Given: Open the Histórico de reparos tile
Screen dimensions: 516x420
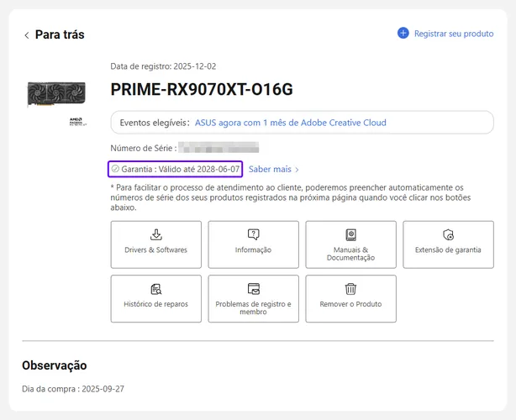Looking at the screenshot, I should [x=156, y=299].
